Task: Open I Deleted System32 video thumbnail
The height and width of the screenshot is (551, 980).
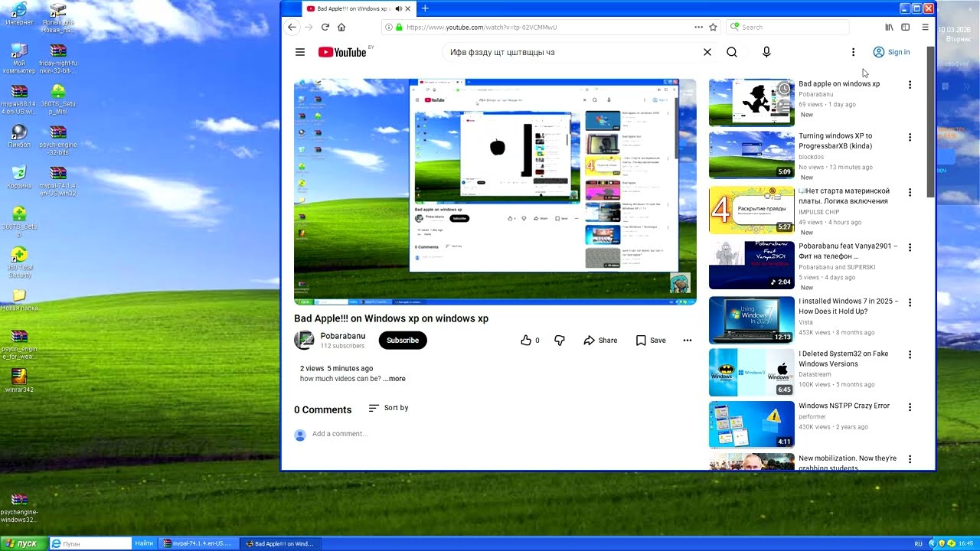Action: point(752,373)
